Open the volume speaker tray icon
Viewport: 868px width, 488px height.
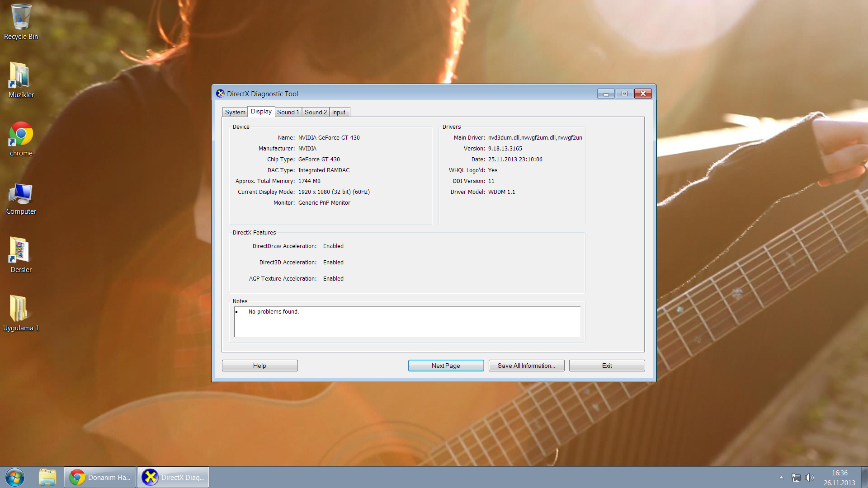click(x=810, y=478)
